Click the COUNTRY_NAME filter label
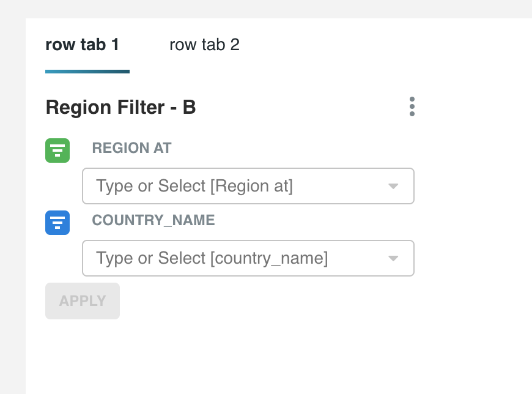532x394 pixels. click(153, 220)
